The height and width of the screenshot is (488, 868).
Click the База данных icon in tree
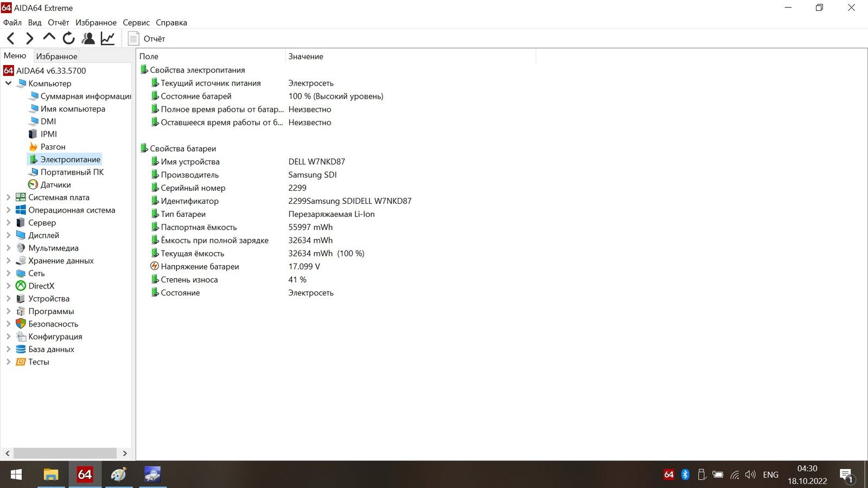[x=21, y=349]
